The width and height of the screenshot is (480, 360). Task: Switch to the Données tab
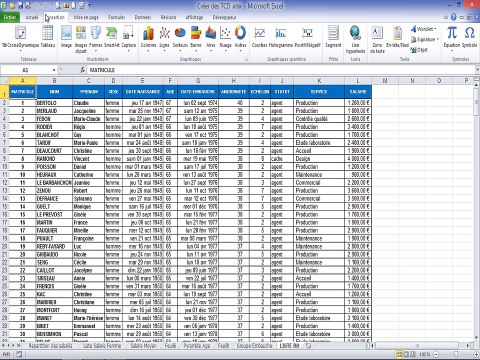(143, 17)
